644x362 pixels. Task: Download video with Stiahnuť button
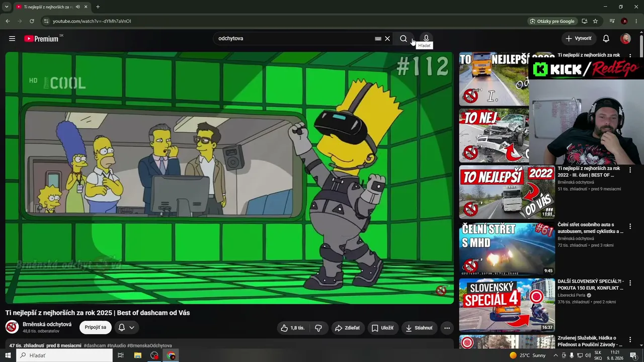tap(420, 328)
